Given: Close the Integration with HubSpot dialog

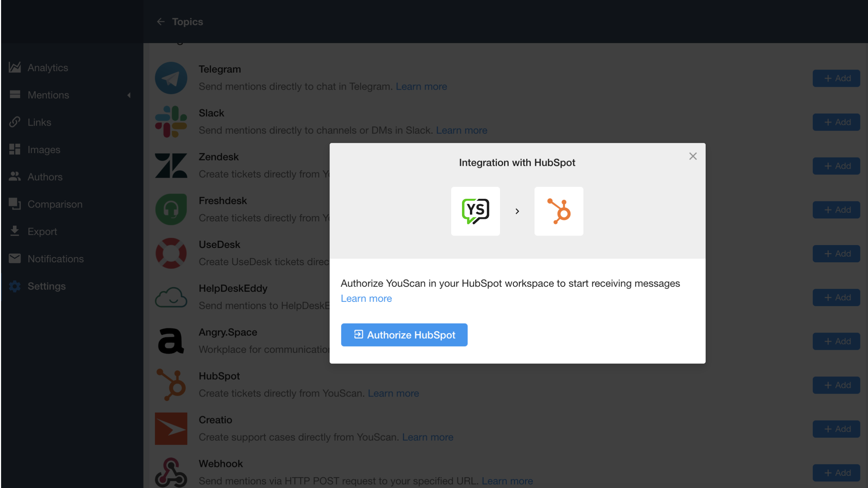Looking at the screenshot, I should click(692, 156).
